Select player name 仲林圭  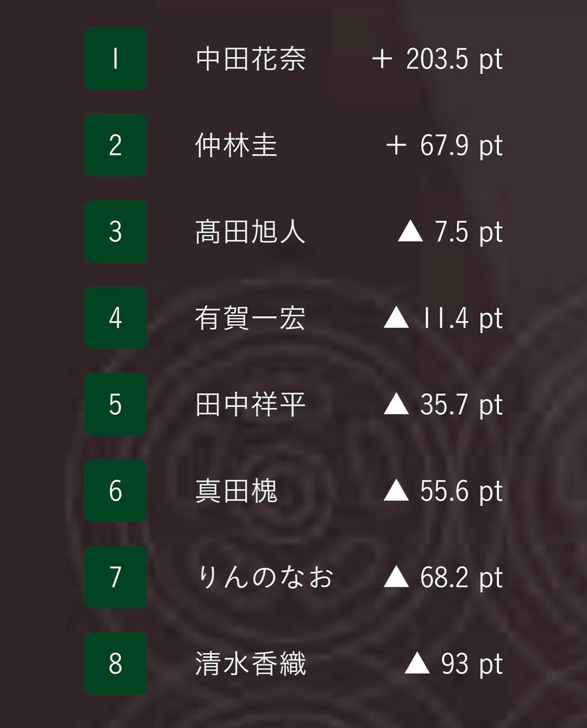(x=236, y=145)
